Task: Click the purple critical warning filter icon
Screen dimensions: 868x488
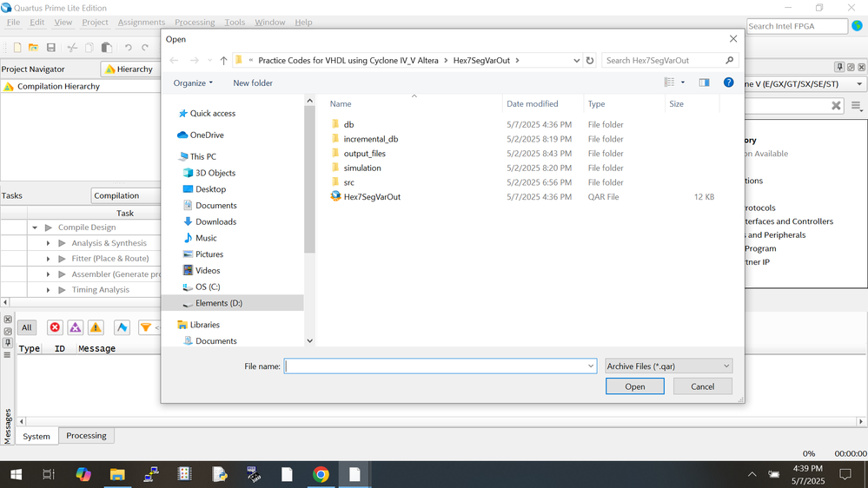Action: (x=76, y=327)
